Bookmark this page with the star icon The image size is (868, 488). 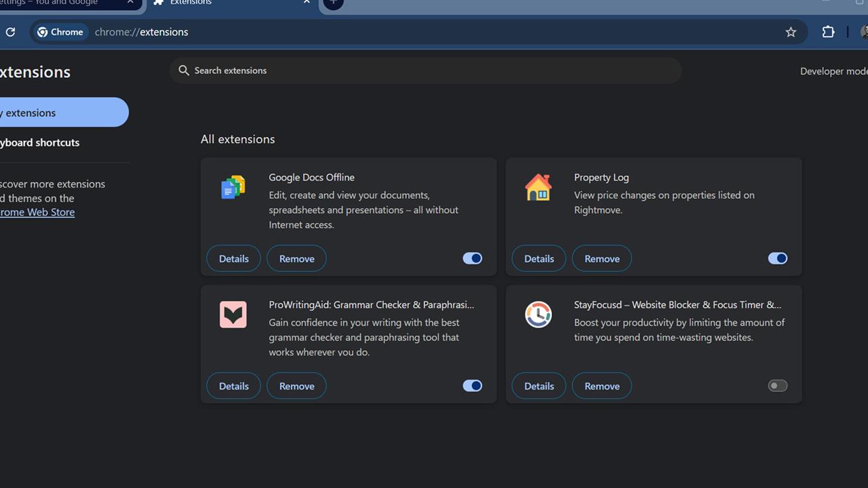[791, 32]
